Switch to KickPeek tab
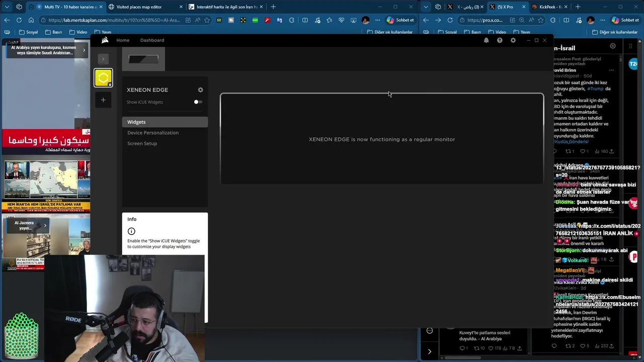The image size is (644, 362). (x=549, y=7)
